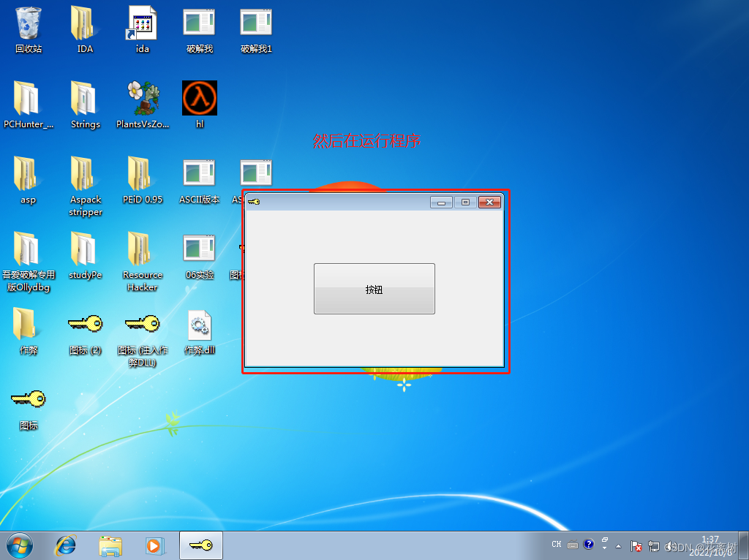The image size is (749, 560).
Task: Open the tray help question mark icon
Action: [589, 544]
